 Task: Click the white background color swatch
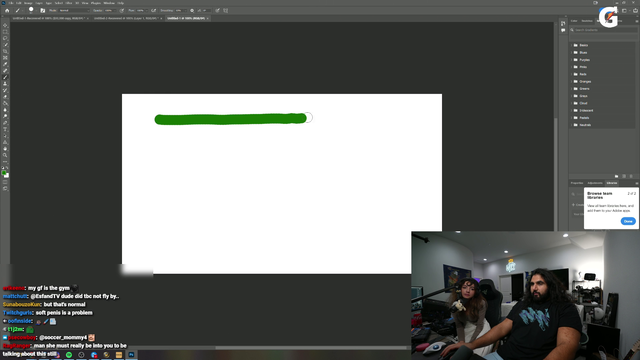pyautogui.click(x=7, y=176)
